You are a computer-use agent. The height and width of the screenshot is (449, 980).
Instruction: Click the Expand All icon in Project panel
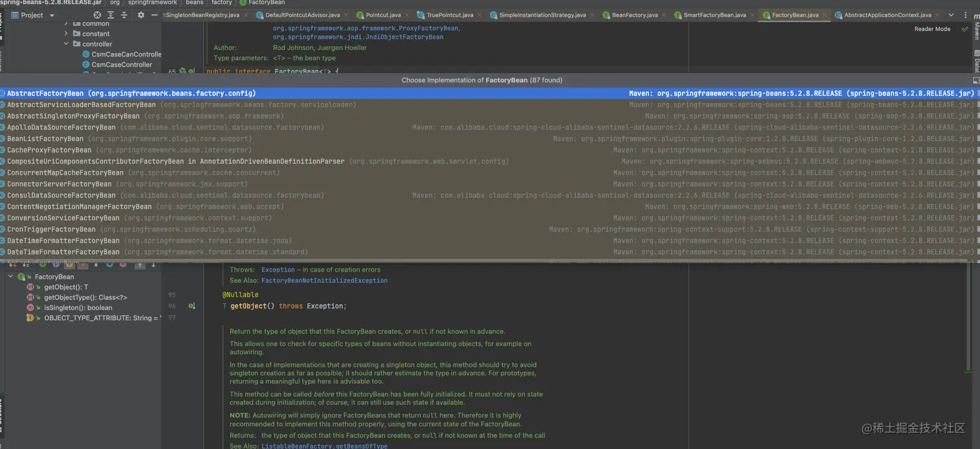click(x=111, y=15)
